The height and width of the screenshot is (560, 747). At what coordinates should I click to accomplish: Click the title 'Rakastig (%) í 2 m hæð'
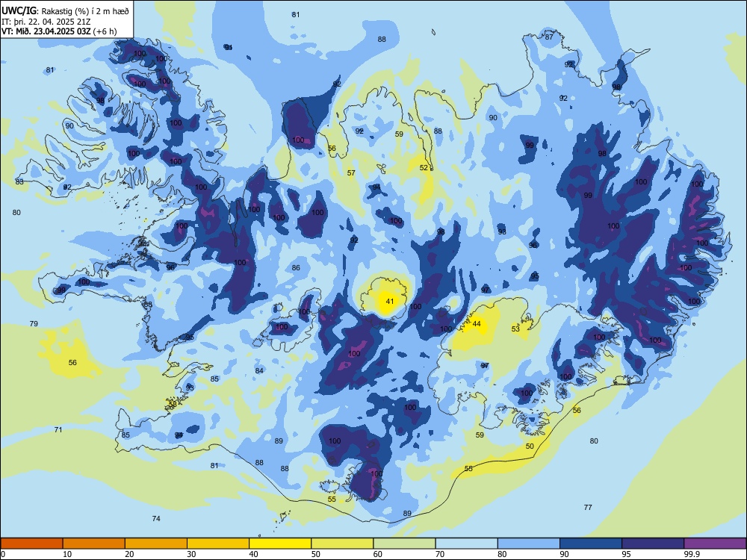[x=85, y=11]
